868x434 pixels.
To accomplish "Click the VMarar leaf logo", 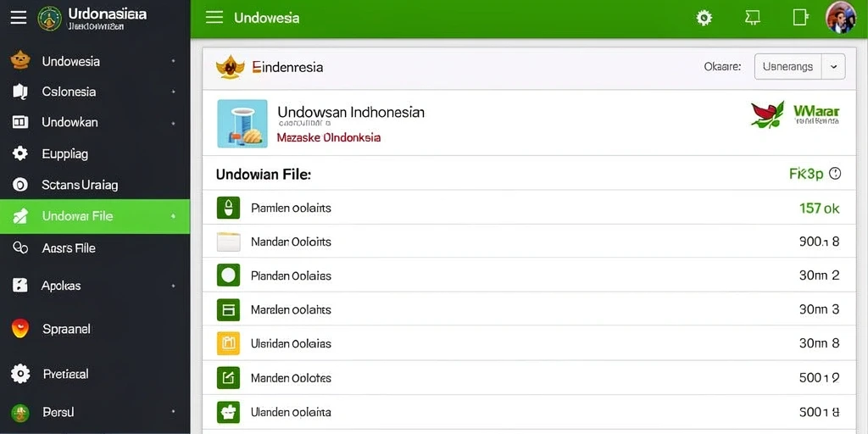I will (768, 114).
